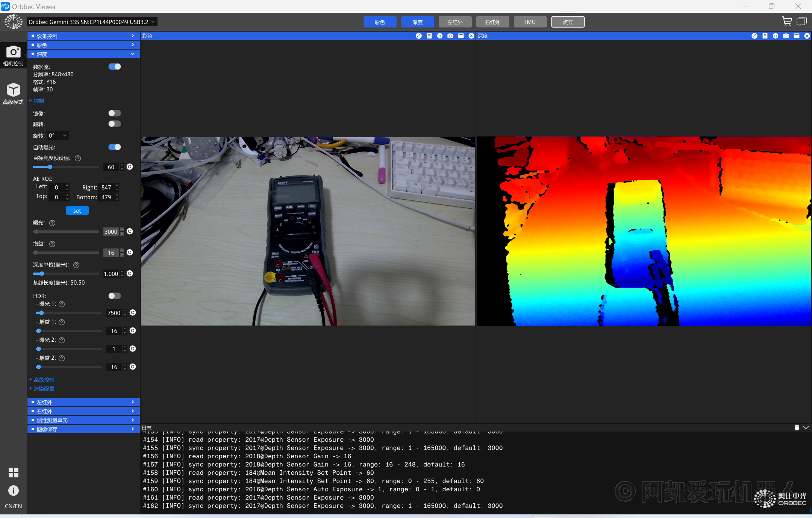This screenshot has width=812, height=518.
Task: Click the AE ROI set button
Action: tap(77, 211)
